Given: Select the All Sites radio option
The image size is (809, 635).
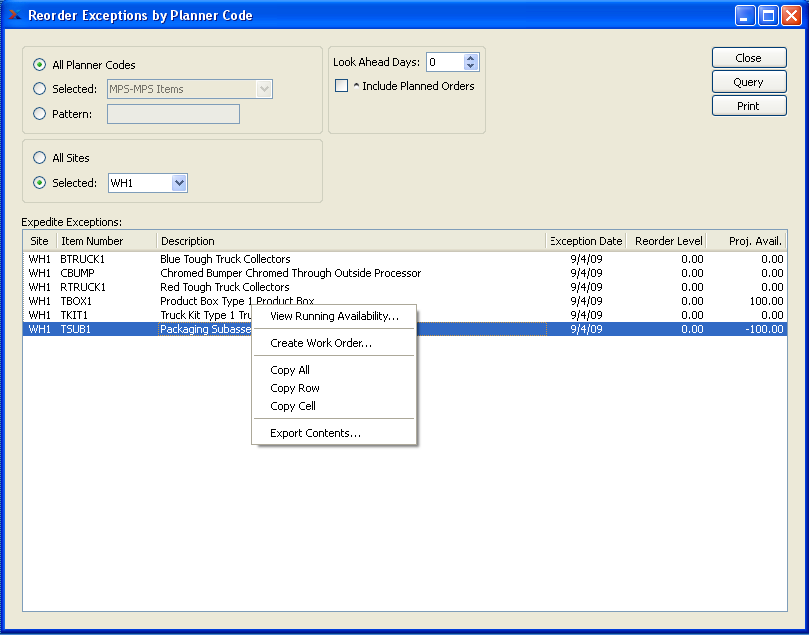Looking at the screenshot, I should [40, 158].
